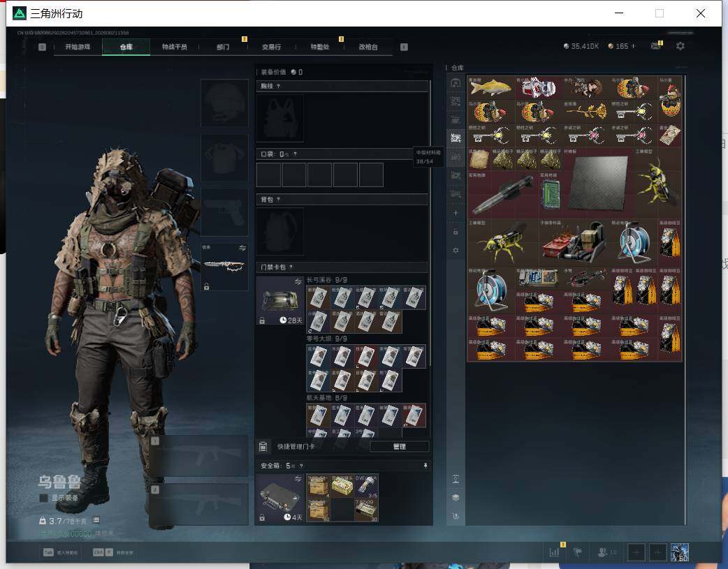Screen dimensions: 728x569
Task: Select first key card under 长弓溪谷
Action: [319, 297]
